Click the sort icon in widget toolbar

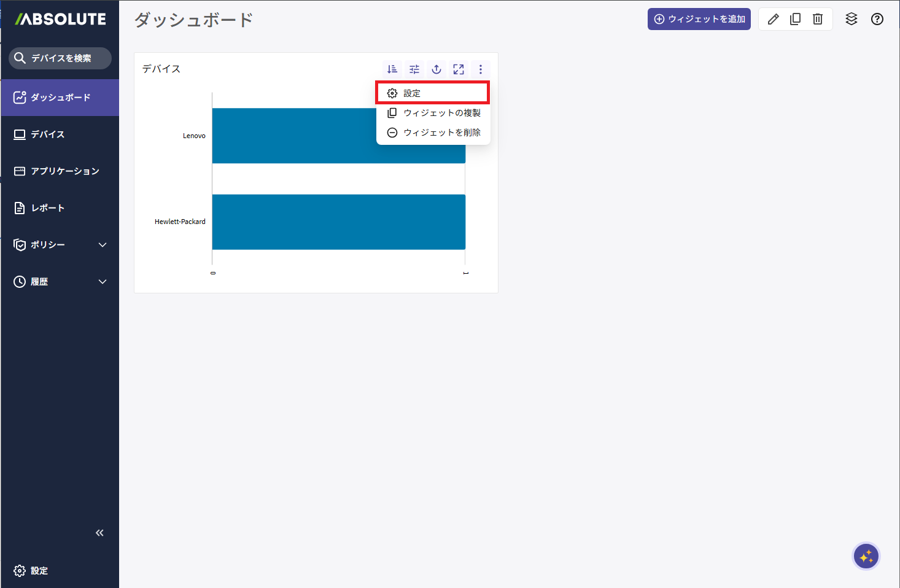tap(392, 69)
